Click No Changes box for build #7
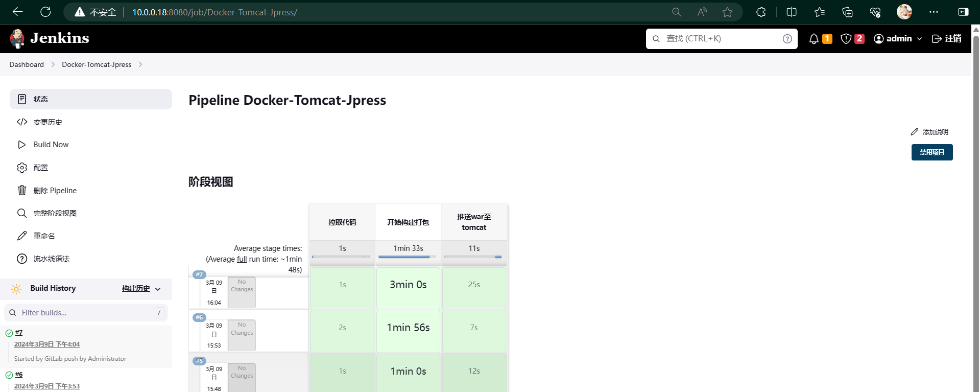Viewport: 980px width, 392px height. pos(242,293)
